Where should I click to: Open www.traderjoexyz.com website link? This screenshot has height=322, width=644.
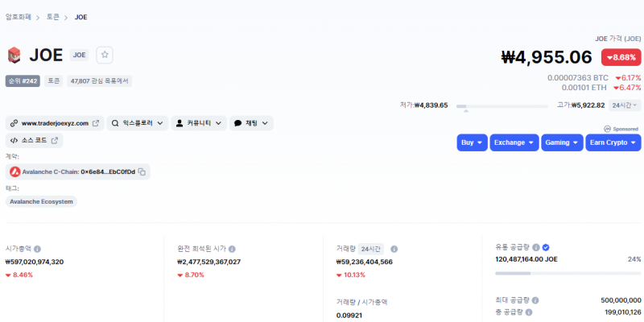(55, 123)
